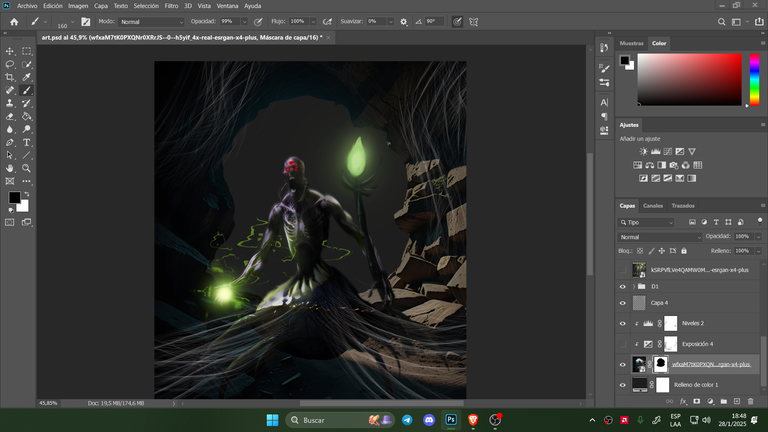Click the Windows Start button
Image resolution: width=768 pixels, height=432 pixels.
click(272, 420)
